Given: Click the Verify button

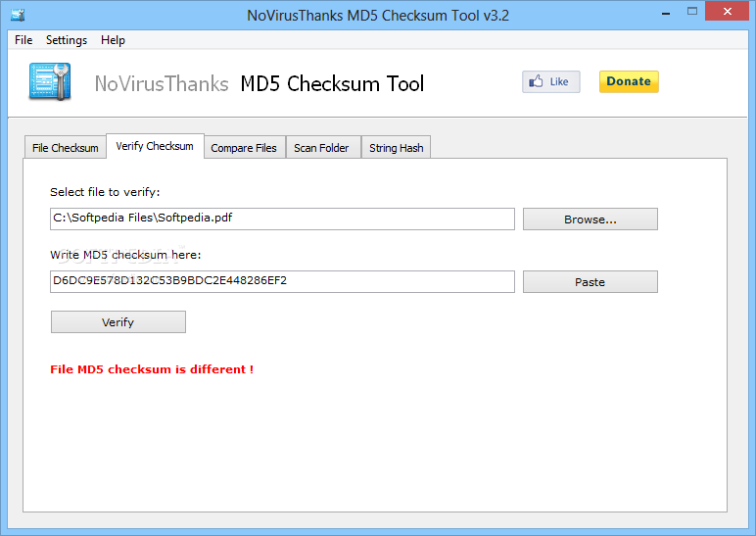Looking at the screenshot, I should coord(118,321).
